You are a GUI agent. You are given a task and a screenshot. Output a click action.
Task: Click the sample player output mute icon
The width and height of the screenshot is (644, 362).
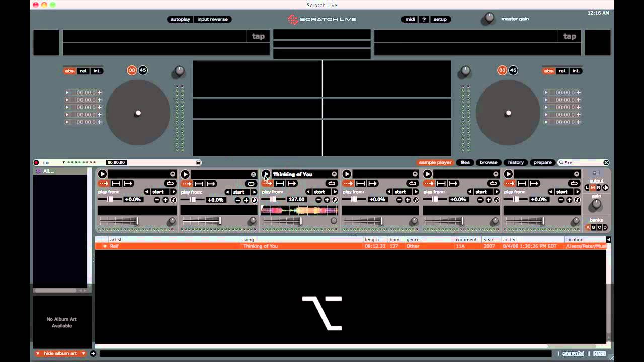[x=605, y=188]
